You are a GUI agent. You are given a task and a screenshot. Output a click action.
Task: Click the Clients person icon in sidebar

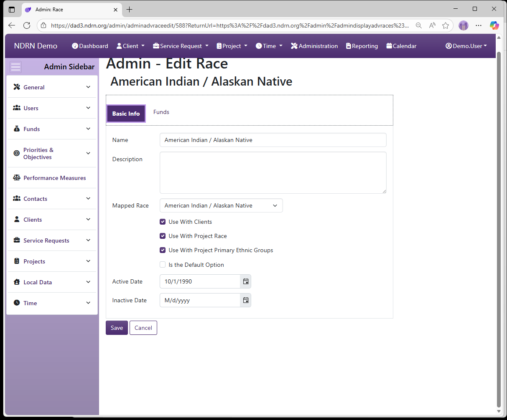(17, 219)
